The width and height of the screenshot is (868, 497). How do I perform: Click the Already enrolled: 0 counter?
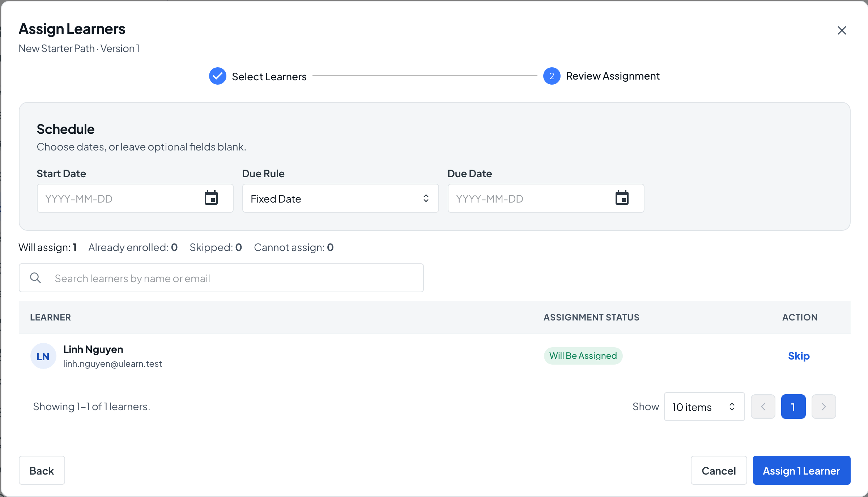pos(133,247)
